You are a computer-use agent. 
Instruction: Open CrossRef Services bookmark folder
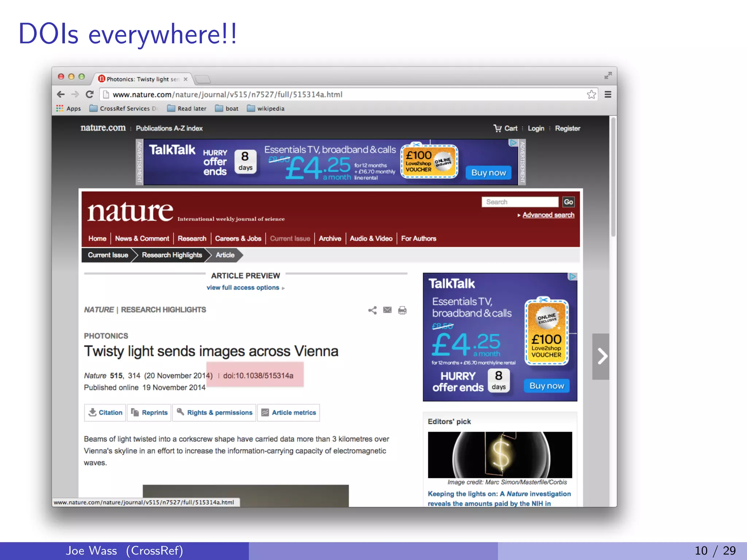(124, 109)
